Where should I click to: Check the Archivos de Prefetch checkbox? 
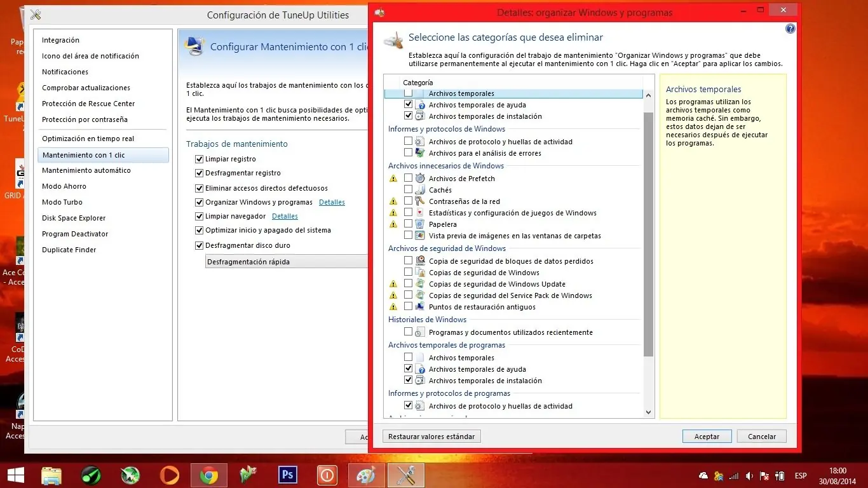tap(408, 179)
